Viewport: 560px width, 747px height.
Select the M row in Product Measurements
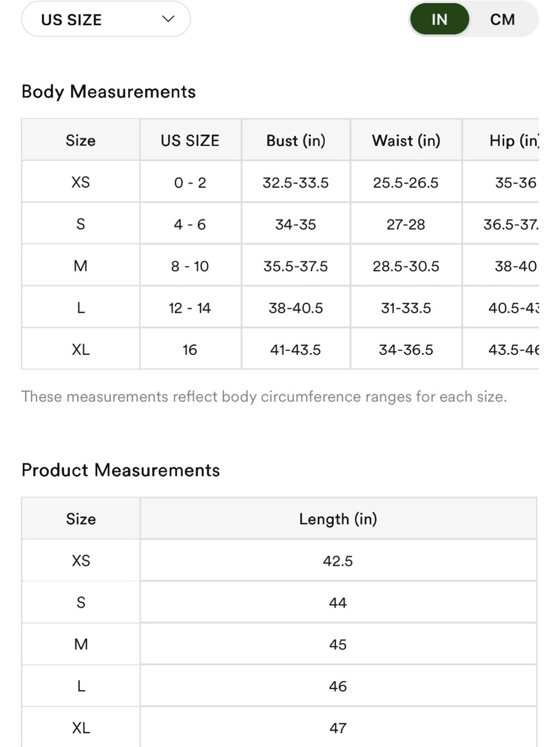click(279, 644)
